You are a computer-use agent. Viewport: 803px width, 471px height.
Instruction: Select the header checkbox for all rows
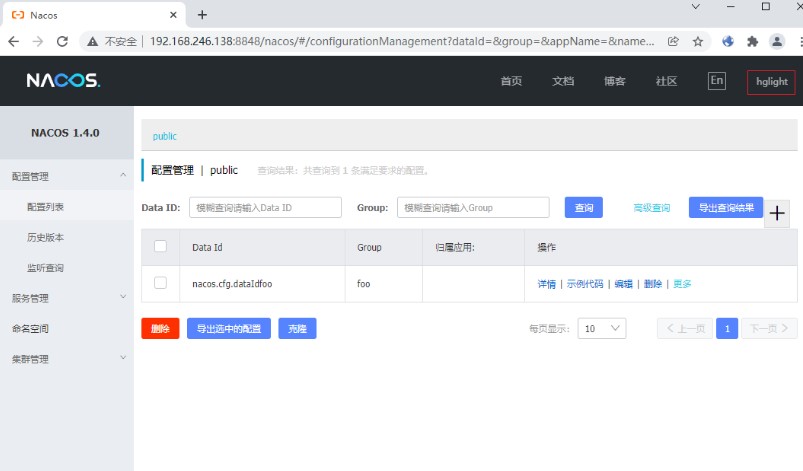(160, 246)
